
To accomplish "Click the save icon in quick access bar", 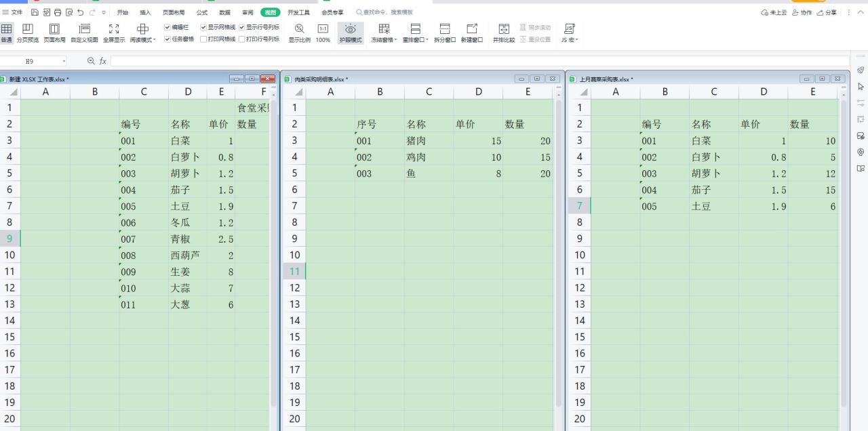I will coord(35,12).
